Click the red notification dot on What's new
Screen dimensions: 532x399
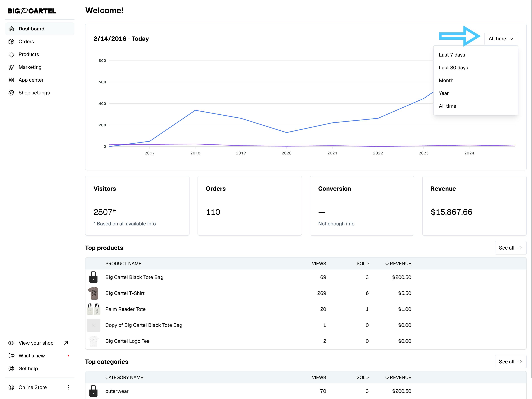(68, 356)
